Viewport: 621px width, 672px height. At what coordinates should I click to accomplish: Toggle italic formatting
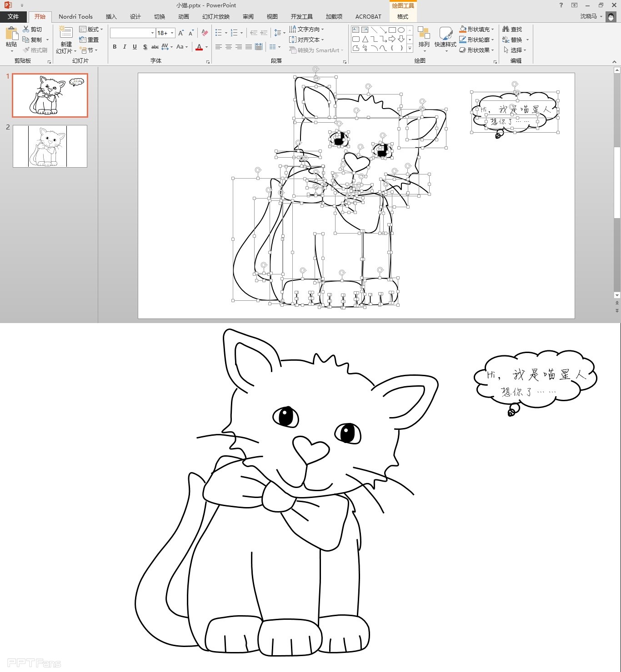point(125,47)
